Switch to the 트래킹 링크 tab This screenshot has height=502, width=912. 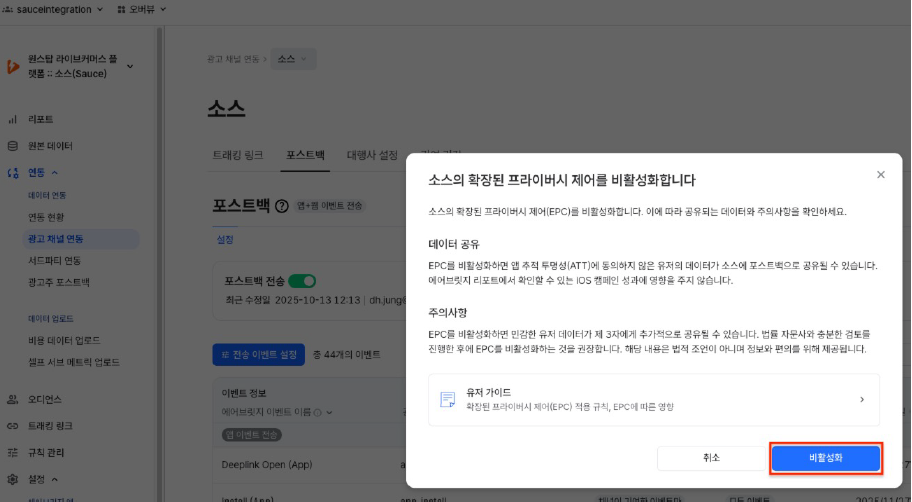click(238, 155)
